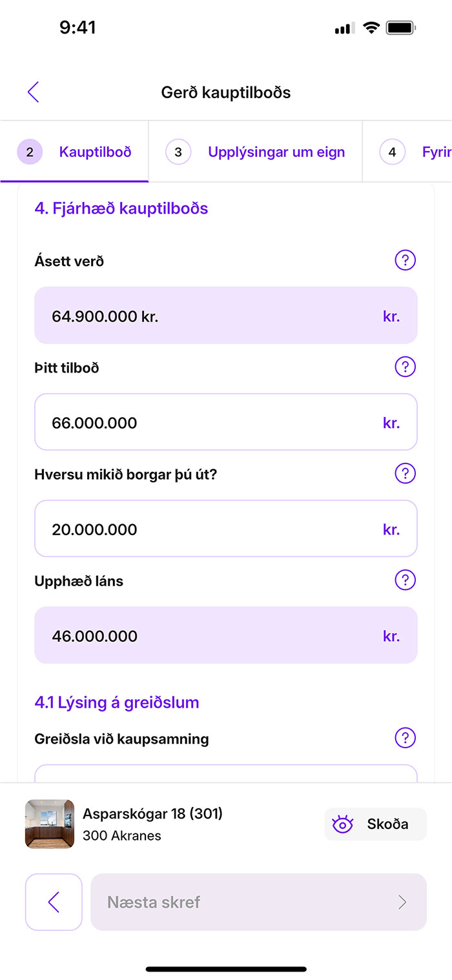Show help for Upphæð láns
The width and height of the screenshot is (452, 980).
(x=405, y=580)
